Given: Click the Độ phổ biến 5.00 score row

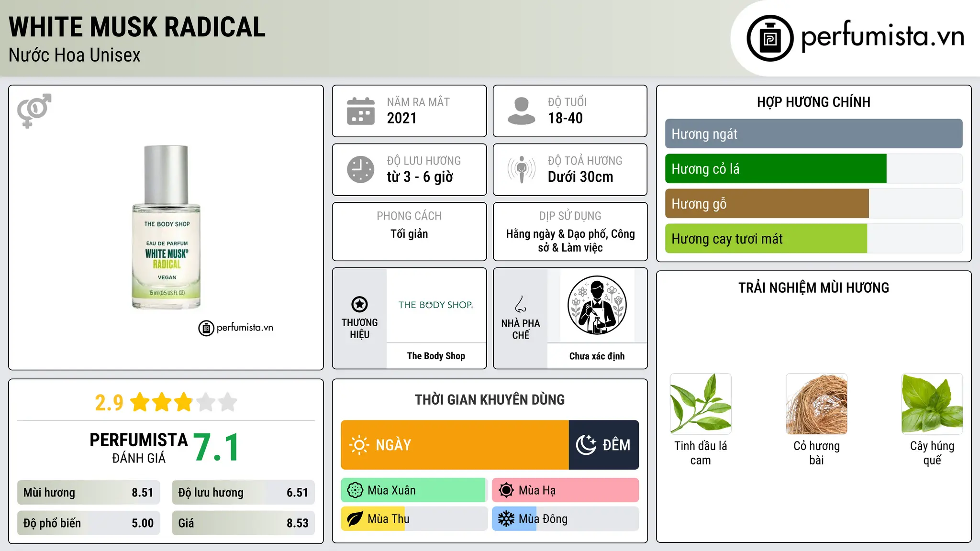Looking at the screenshot, I should (x=88, y=523).
